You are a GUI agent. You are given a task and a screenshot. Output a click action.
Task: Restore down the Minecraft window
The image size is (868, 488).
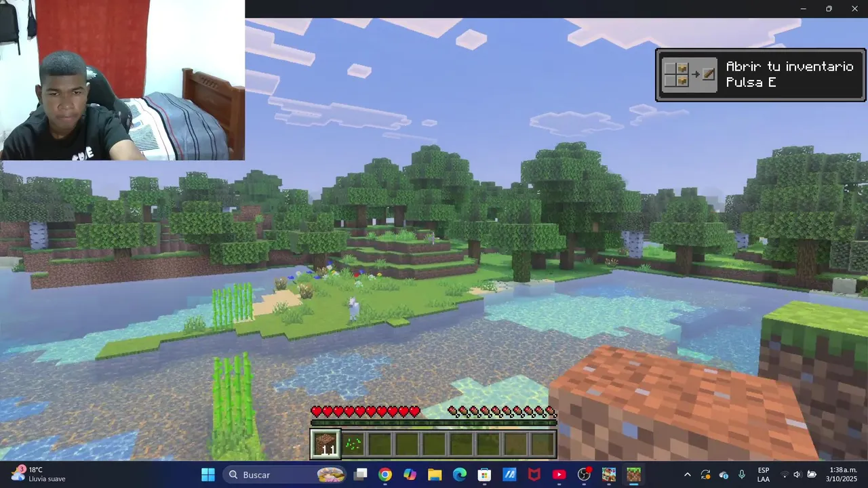pyautogui.click(x=829, y=9)
